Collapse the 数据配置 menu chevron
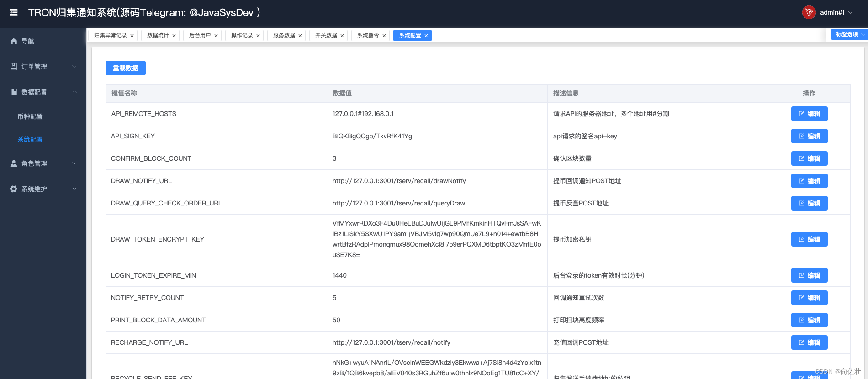The height and width of the screenshot is (379, 868). tap(74, 92)
